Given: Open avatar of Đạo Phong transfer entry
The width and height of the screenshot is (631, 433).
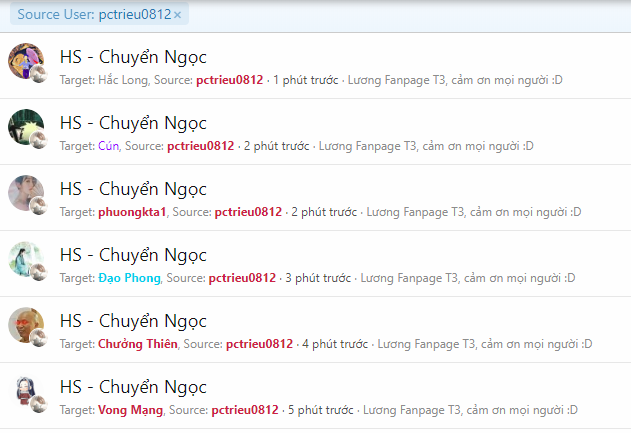Looking at the screenshot, I should [x=26, y=259].
